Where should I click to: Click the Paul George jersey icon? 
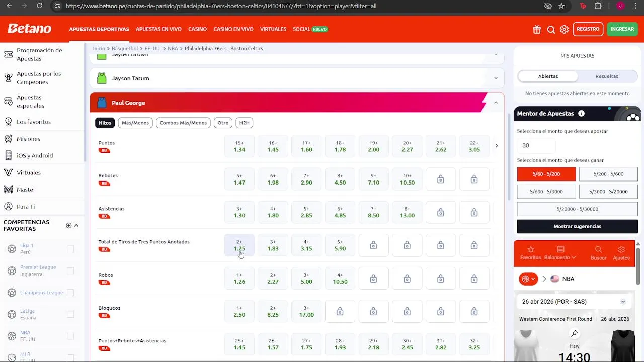102,103
